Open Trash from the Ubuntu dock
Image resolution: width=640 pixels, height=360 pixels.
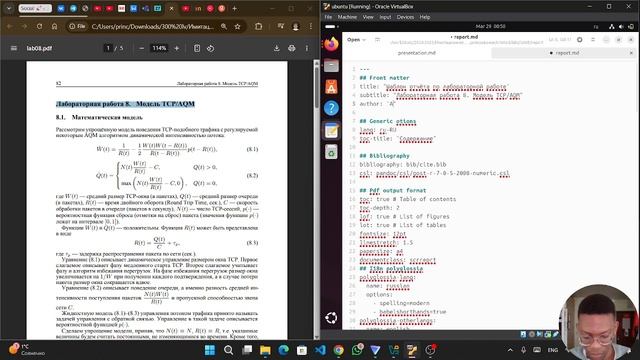[x=331, y=152]
